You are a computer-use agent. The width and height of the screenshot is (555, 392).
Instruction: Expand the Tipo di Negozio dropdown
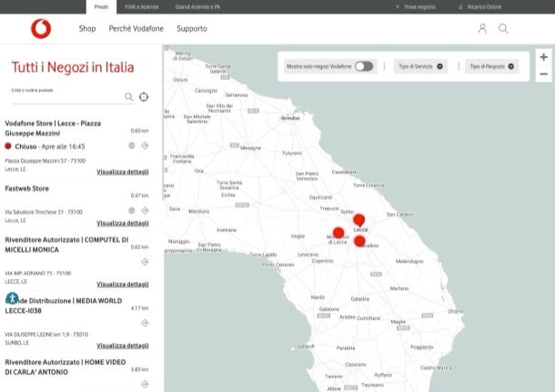click(491, 66)
